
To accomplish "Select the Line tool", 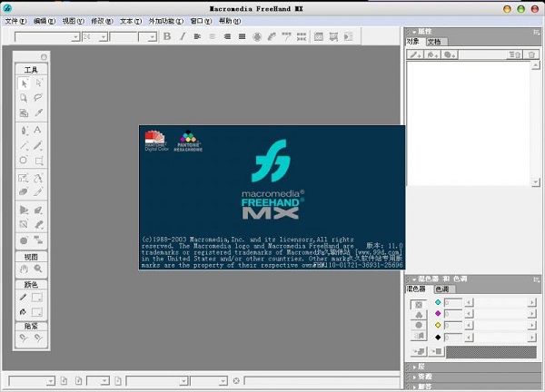I will point(24,145).
